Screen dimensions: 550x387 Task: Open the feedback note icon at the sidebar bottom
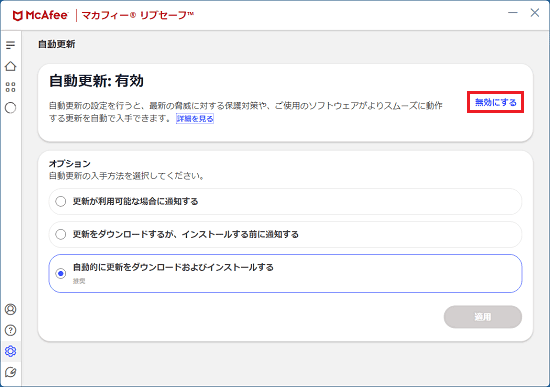(11, 372)
